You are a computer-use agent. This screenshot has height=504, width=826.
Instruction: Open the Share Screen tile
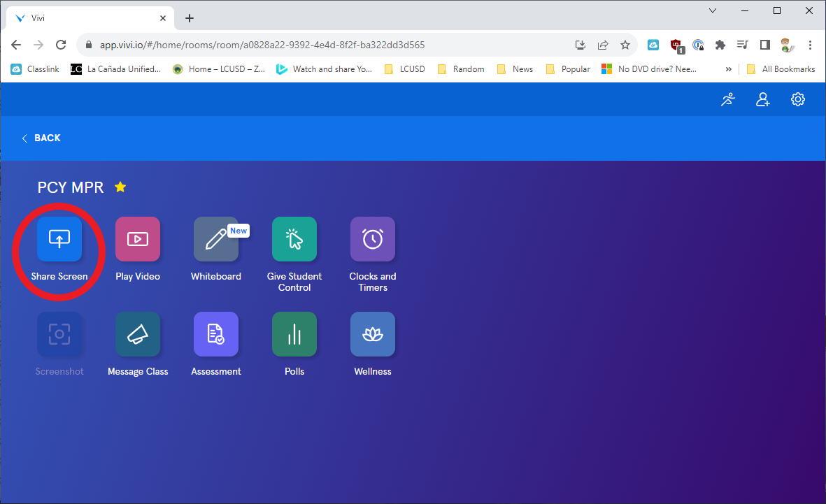[x=59, y=239]
